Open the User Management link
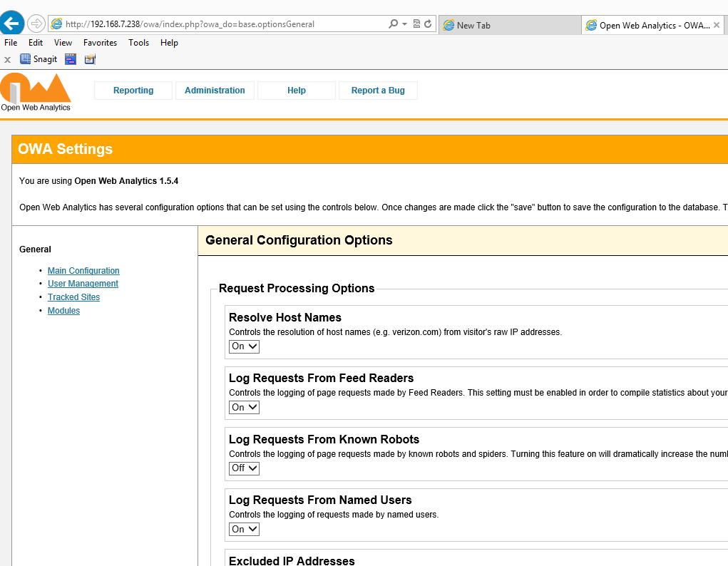 click(83, 284)
